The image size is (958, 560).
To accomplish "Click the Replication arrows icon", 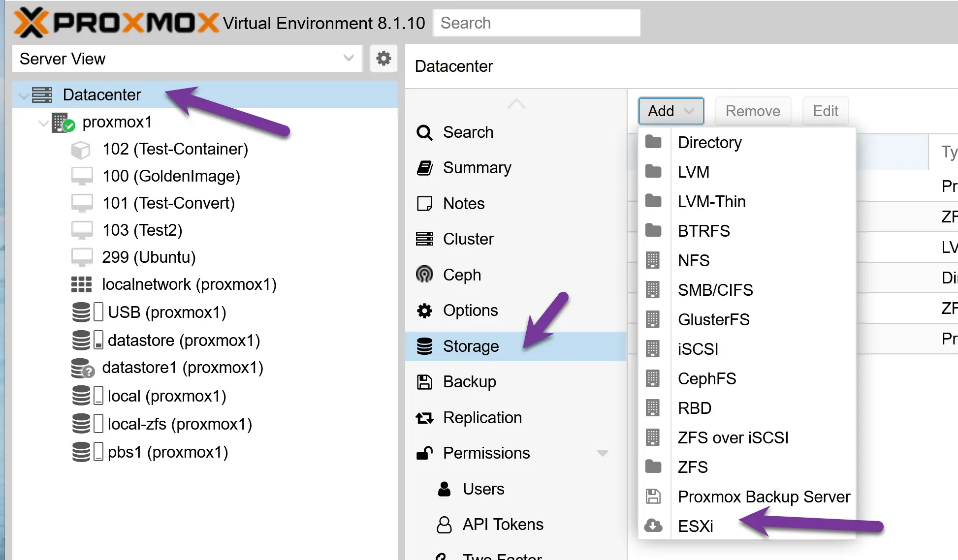I will (x=424, y=418).
